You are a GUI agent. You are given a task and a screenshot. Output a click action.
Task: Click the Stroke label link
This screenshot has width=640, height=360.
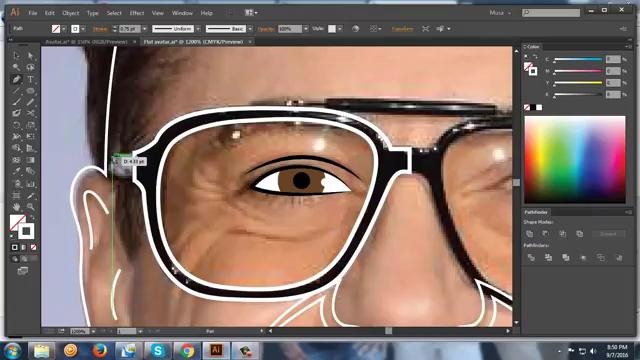(100, 29)
